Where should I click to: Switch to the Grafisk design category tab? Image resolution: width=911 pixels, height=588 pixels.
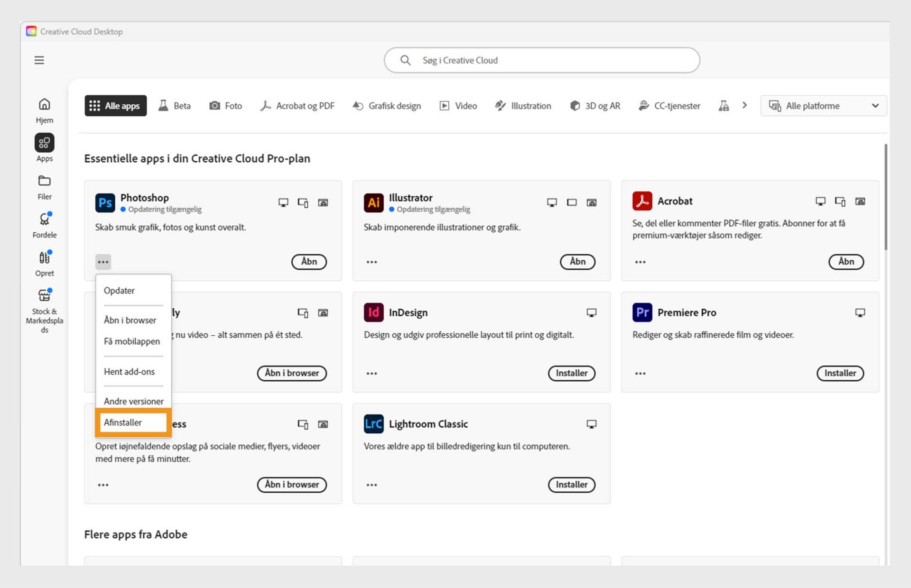click(386, 105)
